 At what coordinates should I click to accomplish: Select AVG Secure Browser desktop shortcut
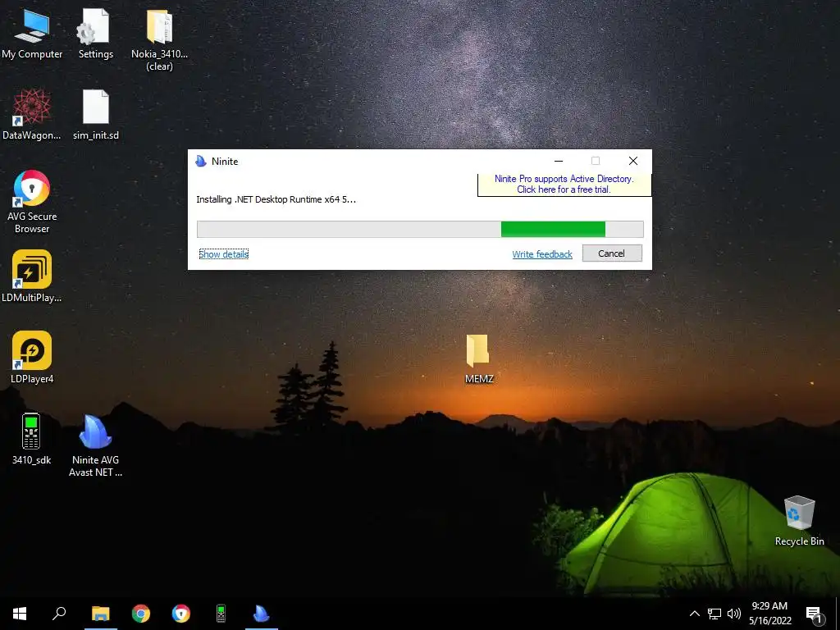pyautogui.click(x=32, y=202)
